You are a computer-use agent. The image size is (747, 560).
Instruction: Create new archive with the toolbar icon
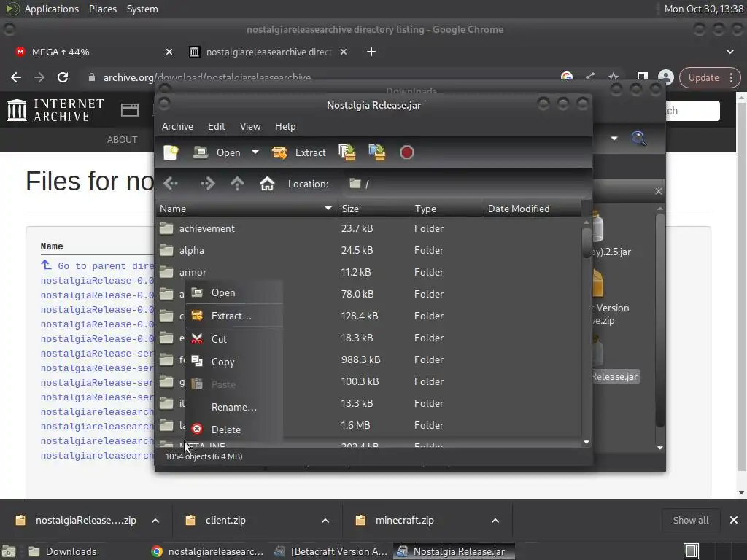pyautogui.click(x=171, y=152)
